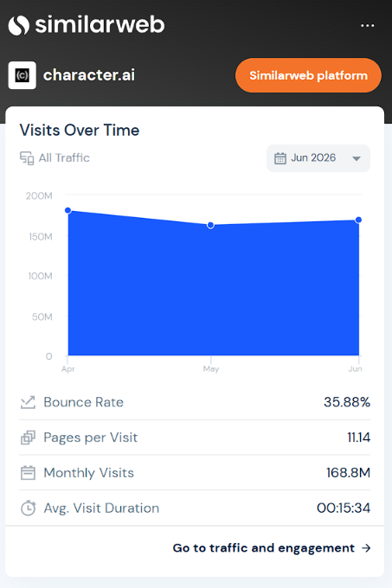Screen dimensions: 392x588
Task: Click the 00:15:34 visit duration value
Action: point(344,508)
